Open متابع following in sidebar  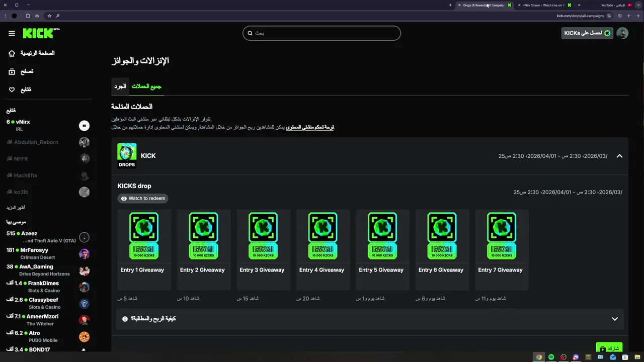click(20, 89)
